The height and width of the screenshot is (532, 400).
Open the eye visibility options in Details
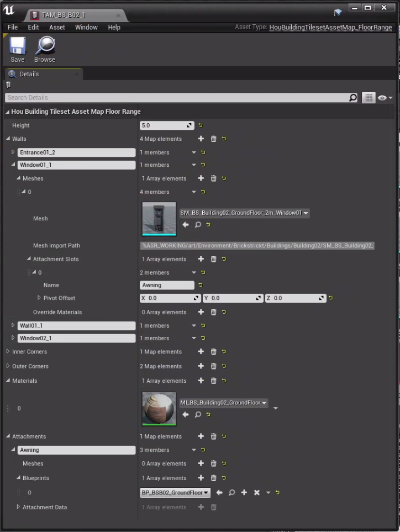385,98
